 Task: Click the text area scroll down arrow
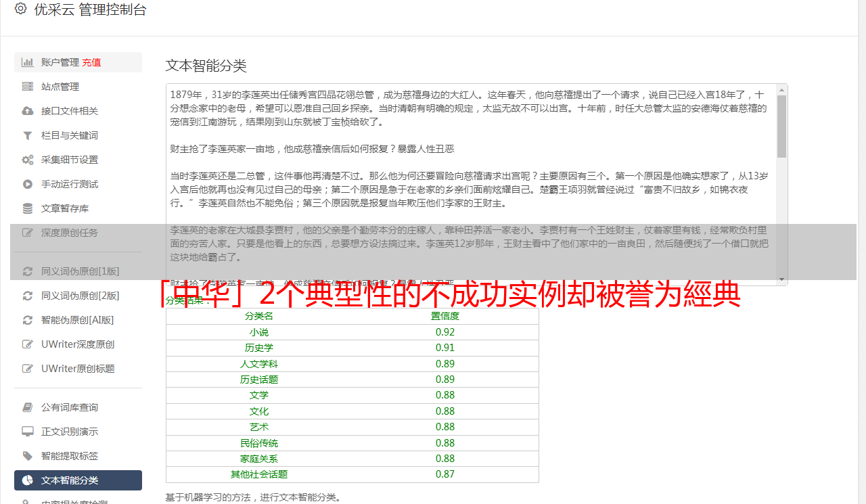tap(781, 279)
